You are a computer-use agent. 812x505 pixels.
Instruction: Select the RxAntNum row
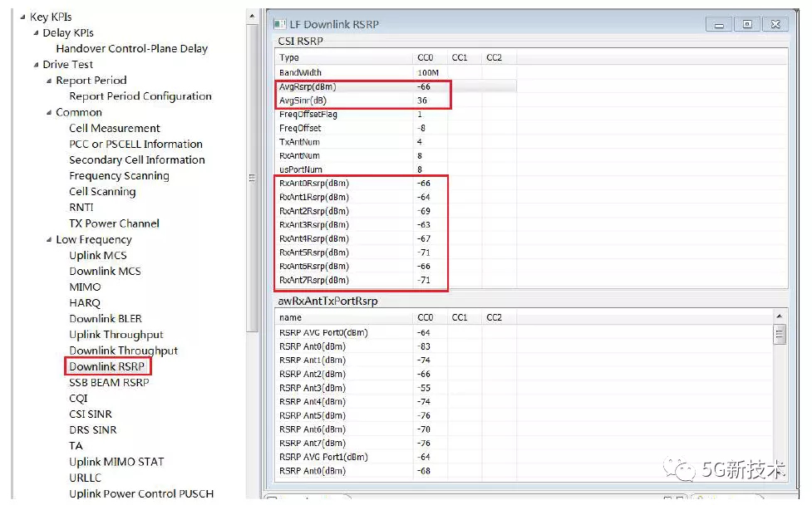coord(396,155)
